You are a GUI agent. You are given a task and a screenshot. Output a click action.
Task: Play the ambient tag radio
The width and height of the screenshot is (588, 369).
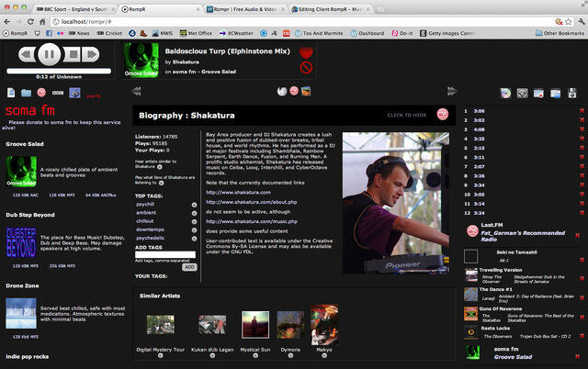point(194,213)
